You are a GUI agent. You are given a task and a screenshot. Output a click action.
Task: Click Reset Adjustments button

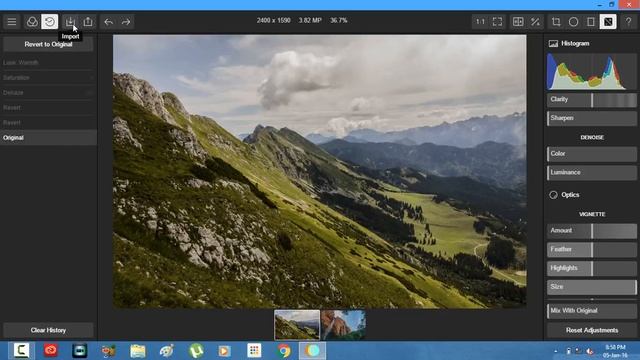click(592, 330)
